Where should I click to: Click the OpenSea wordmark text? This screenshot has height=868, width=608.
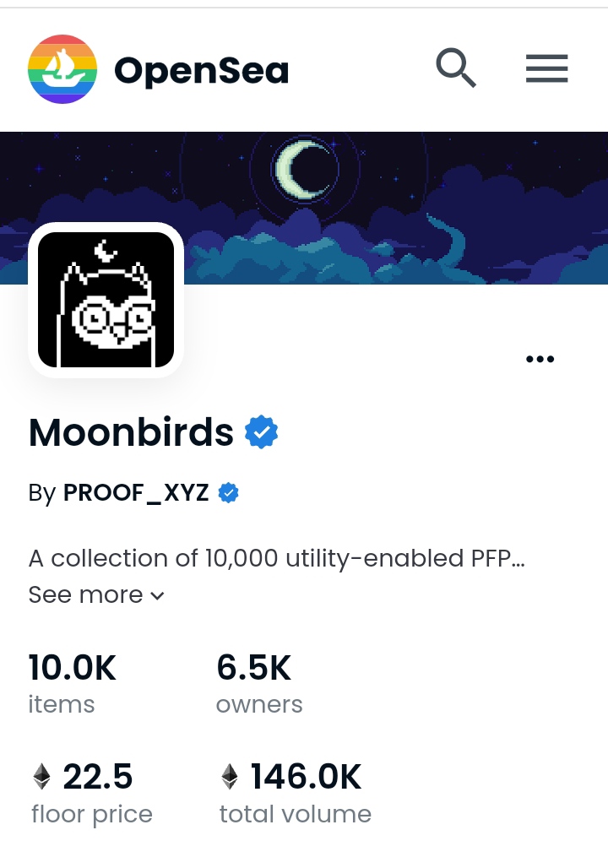pos(202,70)
